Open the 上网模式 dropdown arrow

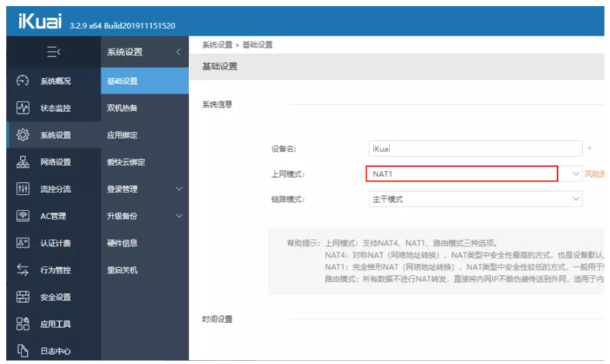pos(576,174)
